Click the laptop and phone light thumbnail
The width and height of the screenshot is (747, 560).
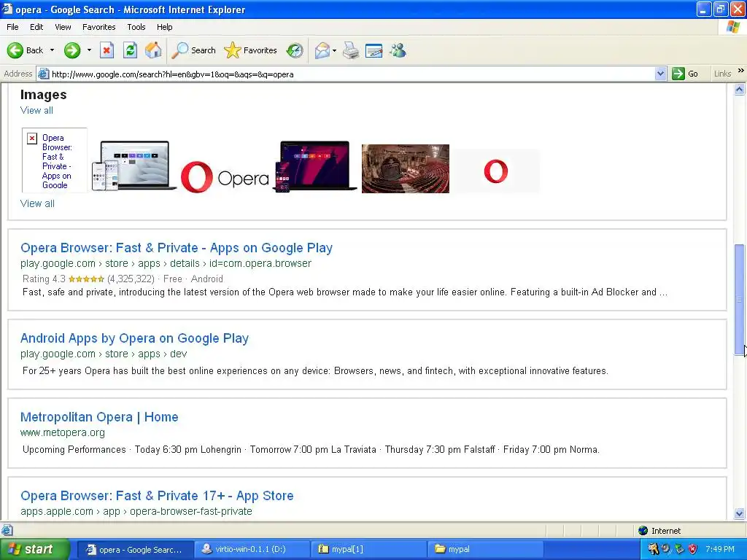click(133, 166)
